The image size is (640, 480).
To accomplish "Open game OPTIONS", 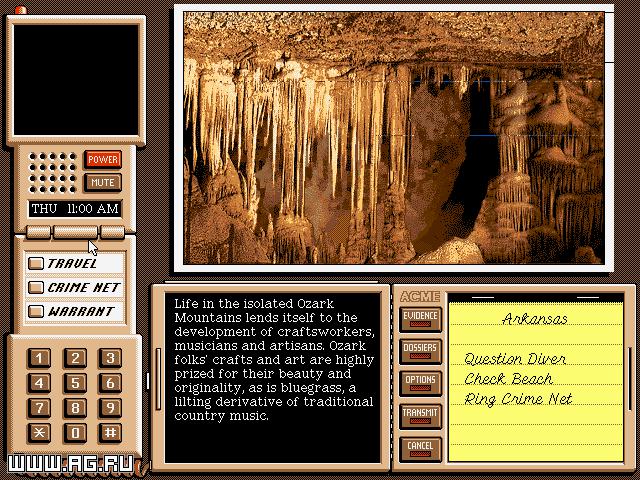I will pyautogui.click(x=420, y=384).
